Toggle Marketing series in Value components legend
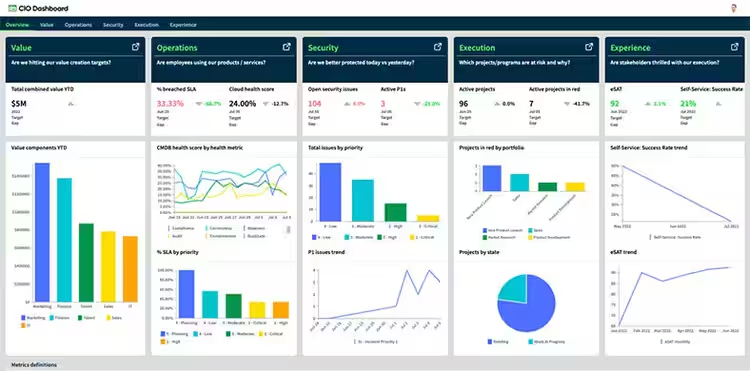This screenshot has width=750, height=371. coord(32,317)
